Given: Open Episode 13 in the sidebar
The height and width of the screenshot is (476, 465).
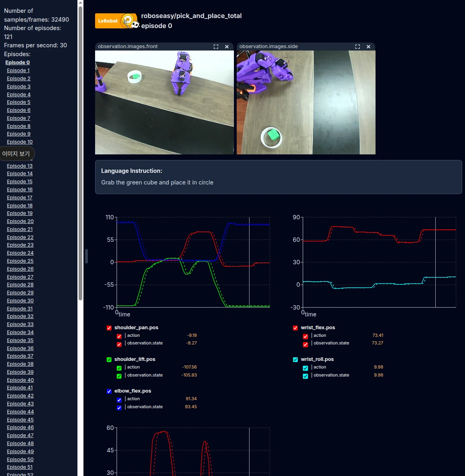Looking at the screenshot, I should (20, 166).
